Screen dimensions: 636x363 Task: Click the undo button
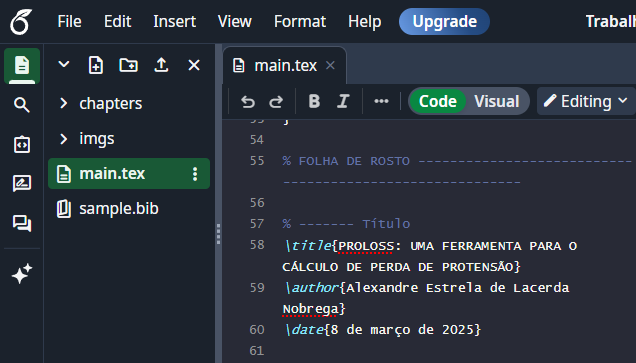[x=247, y=101]
